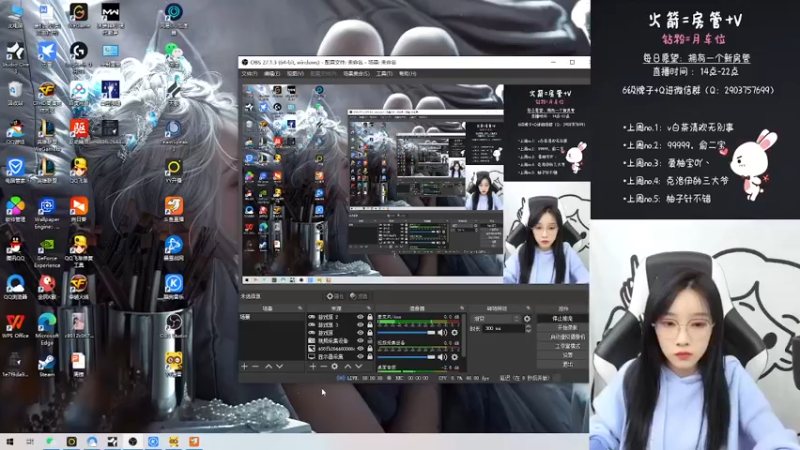Screen dimensions: 800x450
Task: Open the 场景集合(S) menu in OBS
Action: tap(356, 74)
